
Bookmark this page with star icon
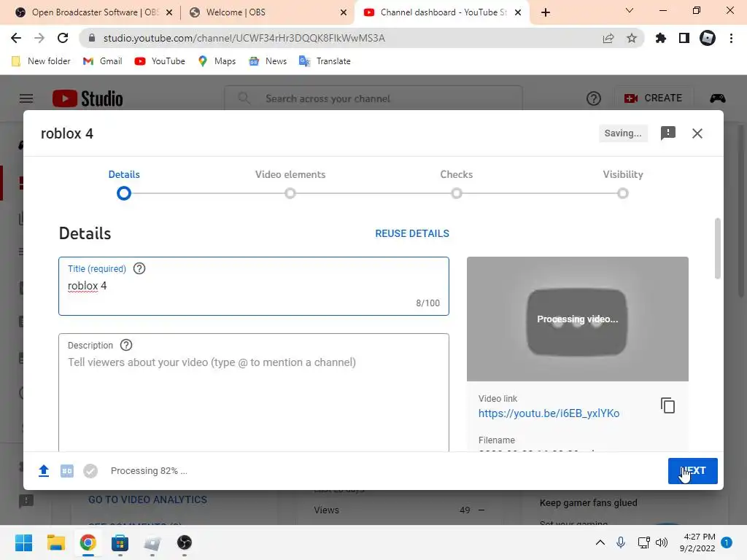pyautogui.click(x=632, y=38)
